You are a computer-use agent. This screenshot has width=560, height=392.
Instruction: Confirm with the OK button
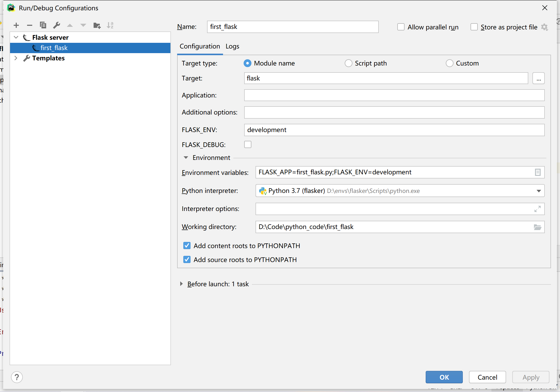pyautogui.click(x=444, y=377)
